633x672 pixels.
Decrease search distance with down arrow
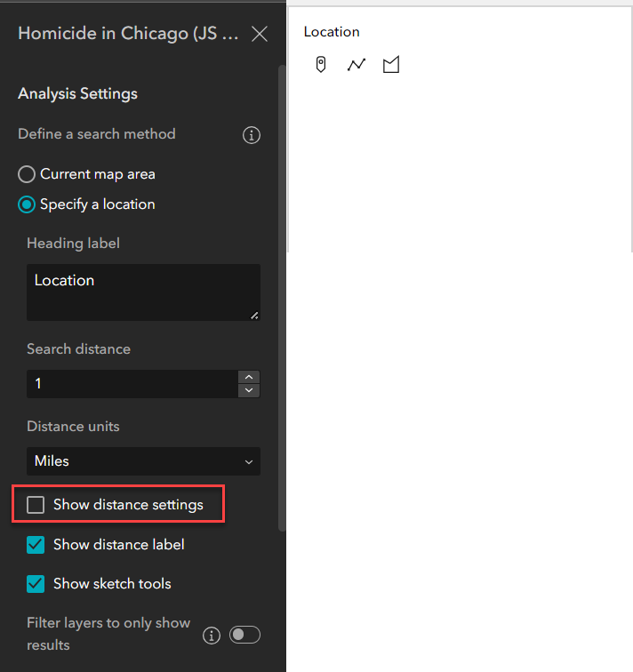[250, 390]
